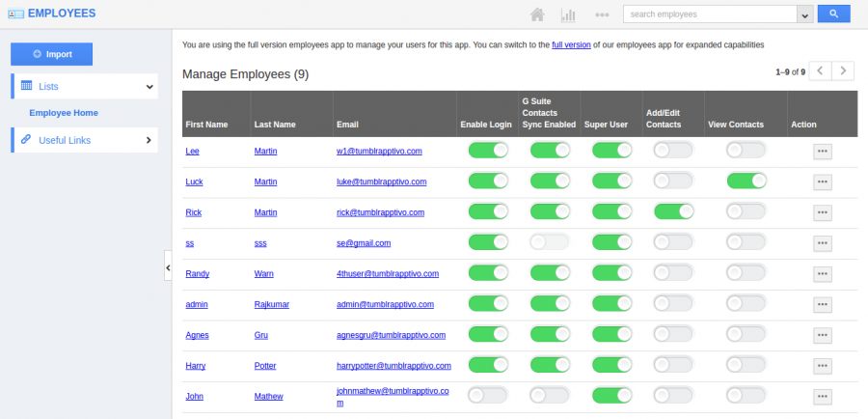Open johnmathew@tumblrapptivo.com email link
868x419 pixels.
393,397
